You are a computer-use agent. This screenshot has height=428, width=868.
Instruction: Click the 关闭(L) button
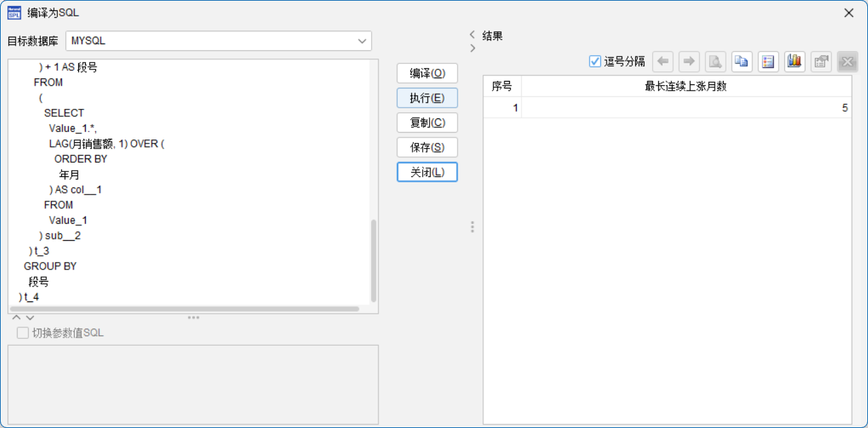click(x=428, y=172)
